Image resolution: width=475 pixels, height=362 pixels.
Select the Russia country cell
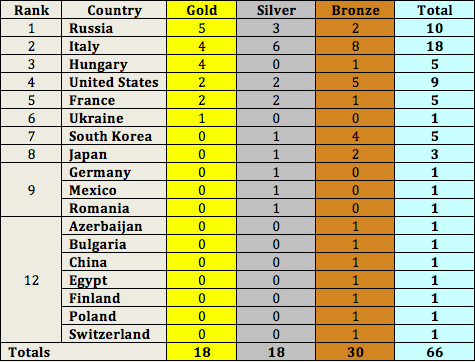click(x=114, y=28)
